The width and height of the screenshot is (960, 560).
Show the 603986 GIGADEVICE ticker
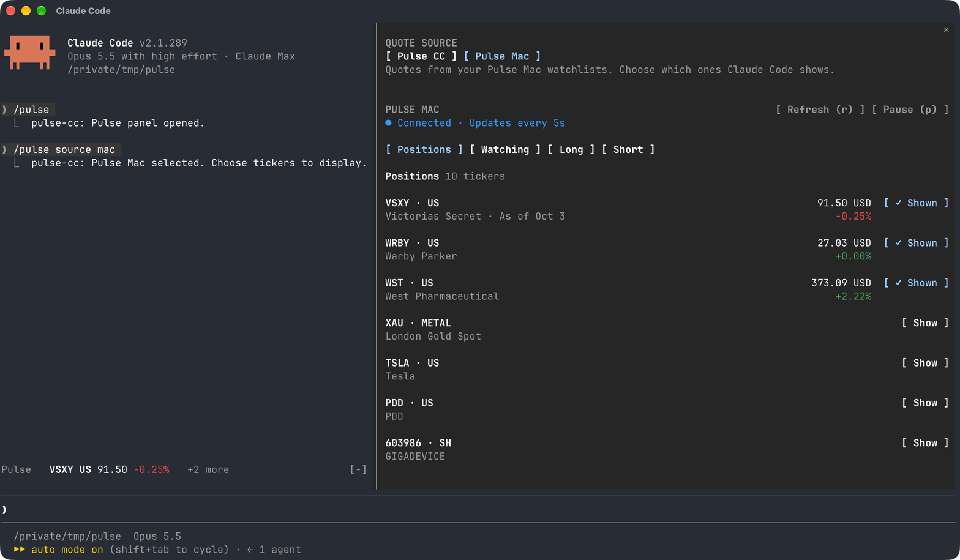pos(925,443)
